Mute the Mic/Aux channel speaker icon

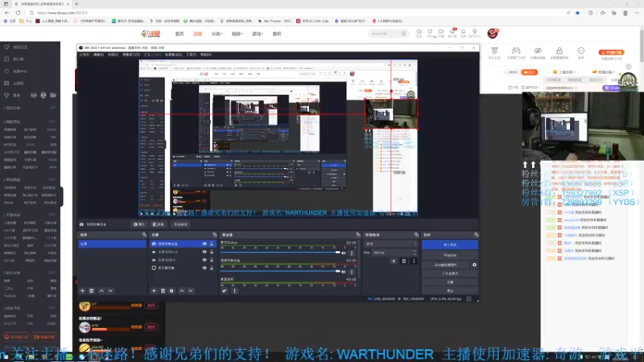(344, 253)
